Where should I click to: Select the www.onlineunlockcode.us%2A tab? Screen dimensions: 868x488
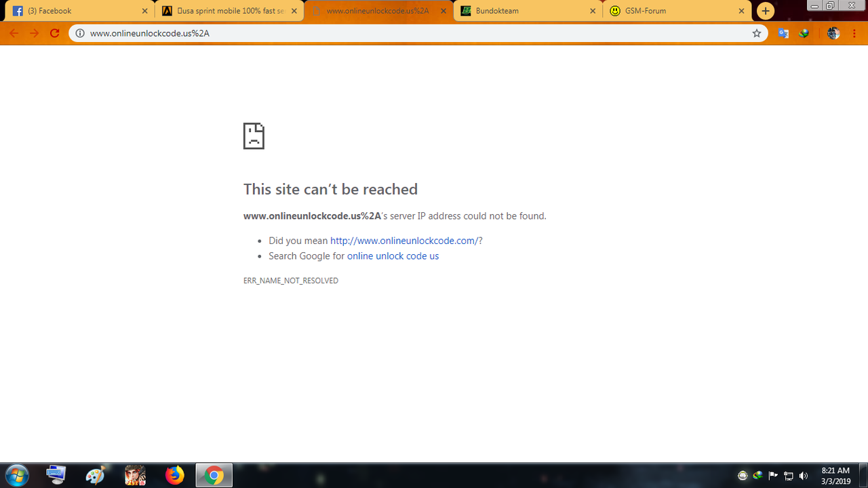(378, 11)
